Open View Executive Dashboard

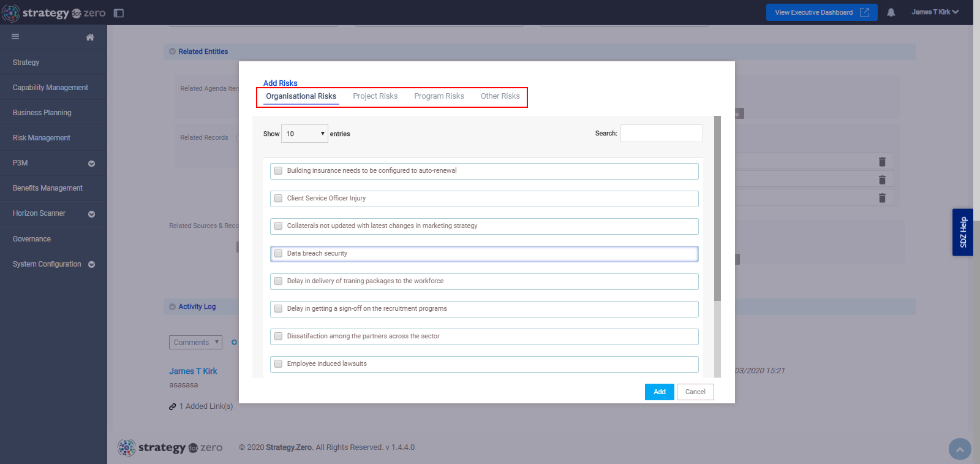pyautogui.click(x=821, y=12)
